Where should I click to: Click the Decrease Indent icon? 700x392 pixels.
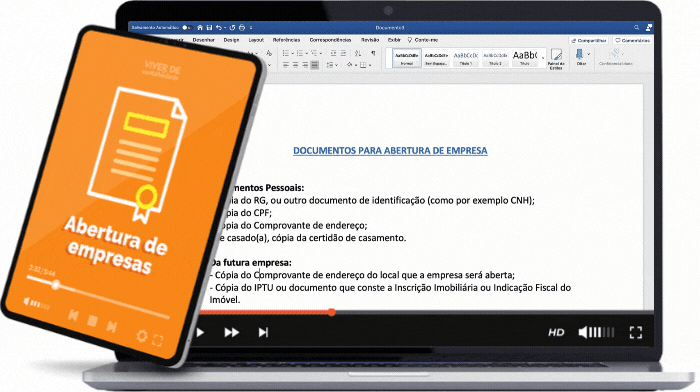click(333, 53)
